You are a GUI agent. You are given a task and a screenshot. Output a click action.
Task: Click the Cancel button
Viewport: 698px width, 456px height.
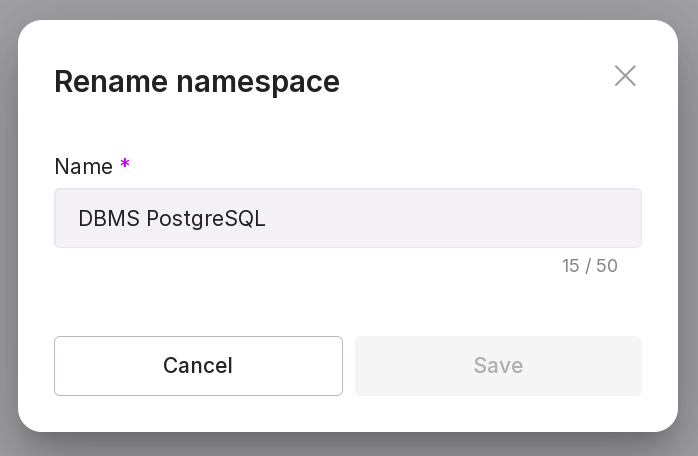click(x=198, y=366)
